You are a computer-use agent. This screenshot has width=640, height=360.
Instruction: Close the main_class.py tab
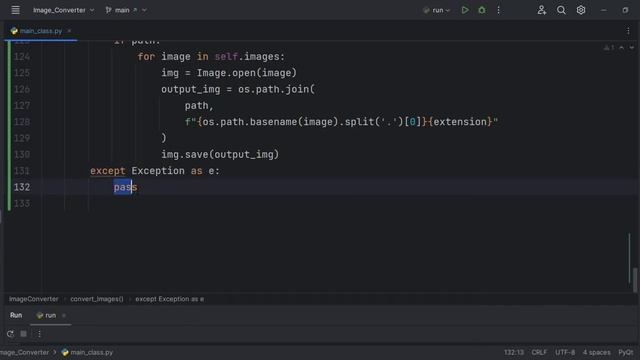tap(69, 31)
